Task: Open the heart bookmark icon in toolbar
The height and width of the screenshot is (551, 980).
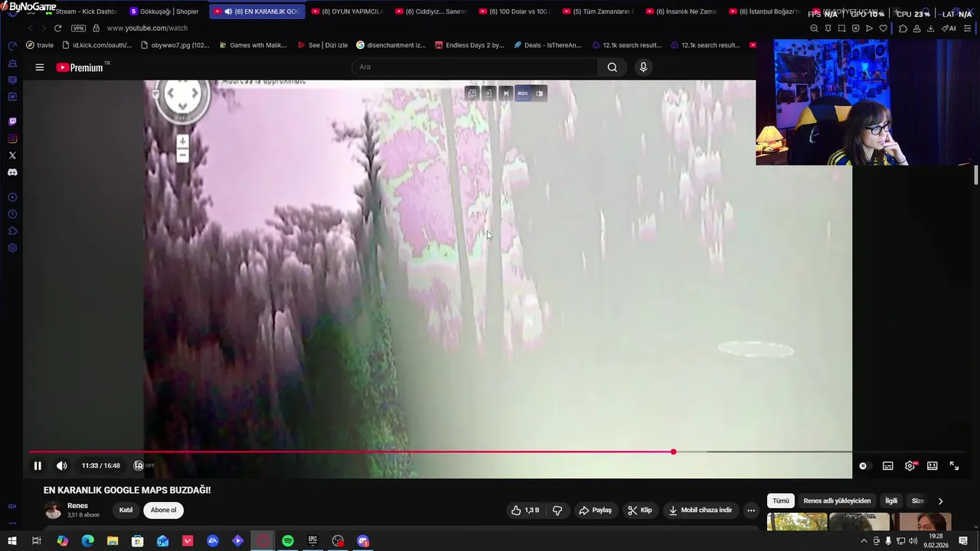Action: 883,28
